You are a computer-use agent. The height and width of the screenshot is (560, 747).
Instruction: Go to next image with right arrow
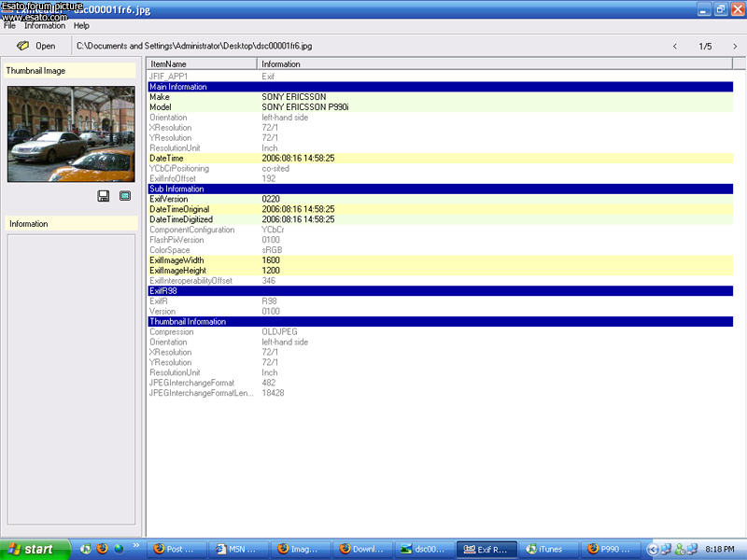pos(735,46)
